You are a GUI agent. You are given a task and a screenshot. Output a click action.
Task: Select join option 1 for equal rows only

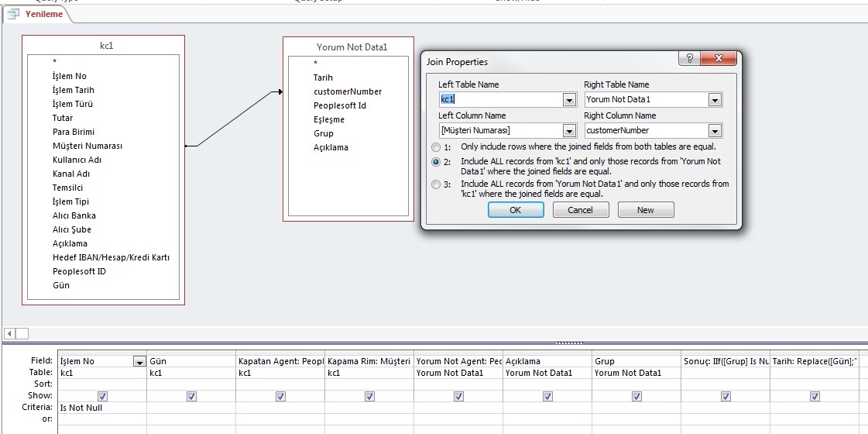pyautogui.click(x=436, y=146)
